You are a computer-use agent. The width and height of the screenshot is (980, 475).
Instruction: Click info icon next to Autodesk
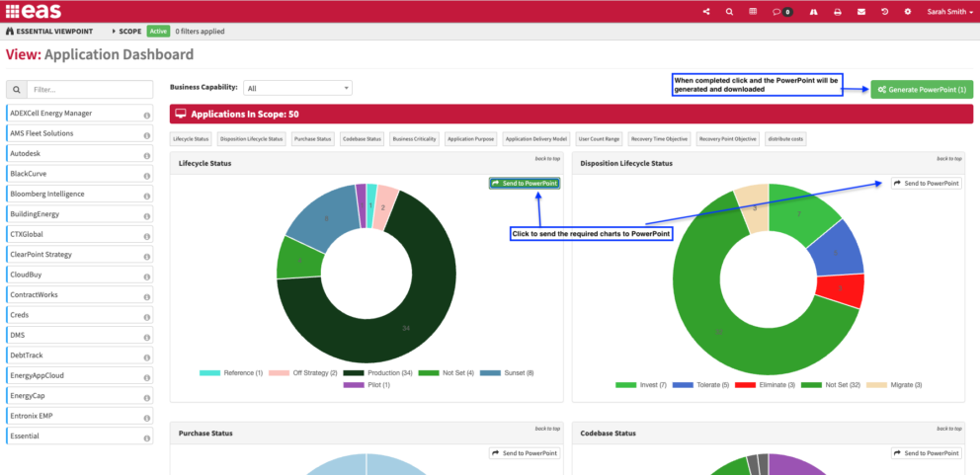[147, 156]
